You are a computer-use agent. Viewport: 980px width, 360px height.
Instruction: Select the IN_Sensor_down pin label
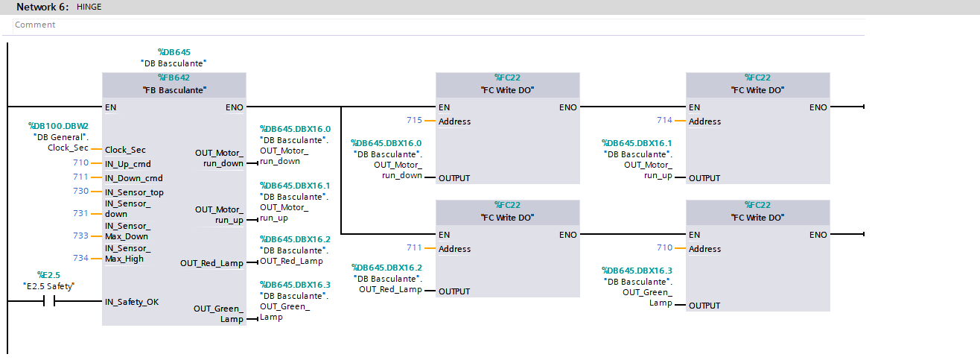coord(128,209)
